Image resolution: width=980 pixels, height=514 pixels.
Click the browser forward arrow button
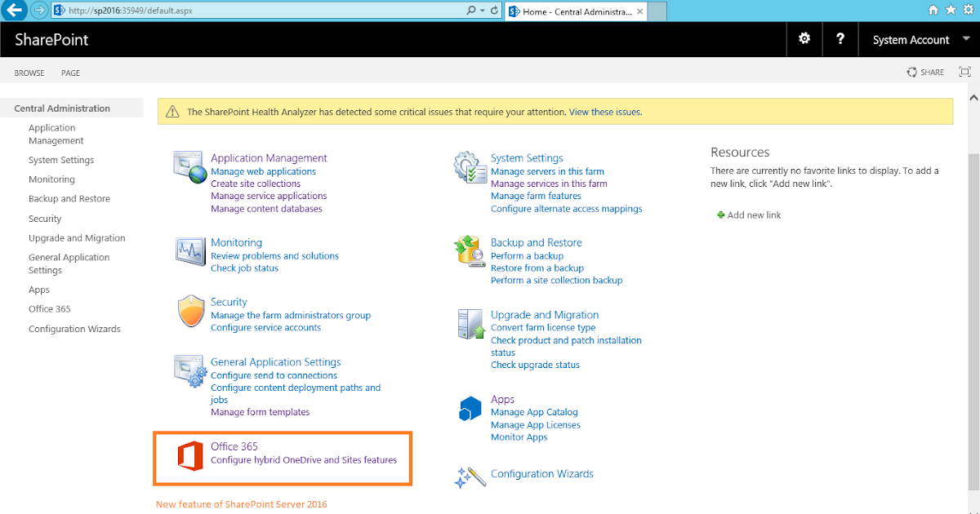pos(38,11)
